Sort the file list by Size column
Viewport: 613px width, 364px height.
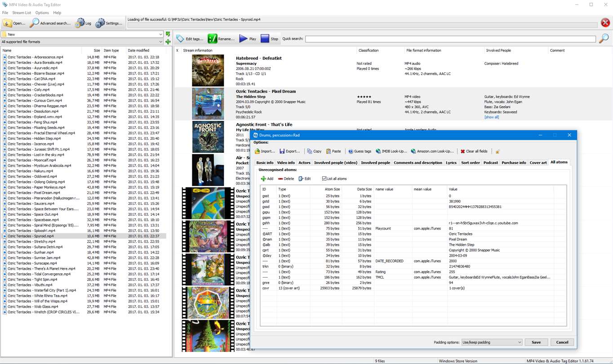[91, 50]
